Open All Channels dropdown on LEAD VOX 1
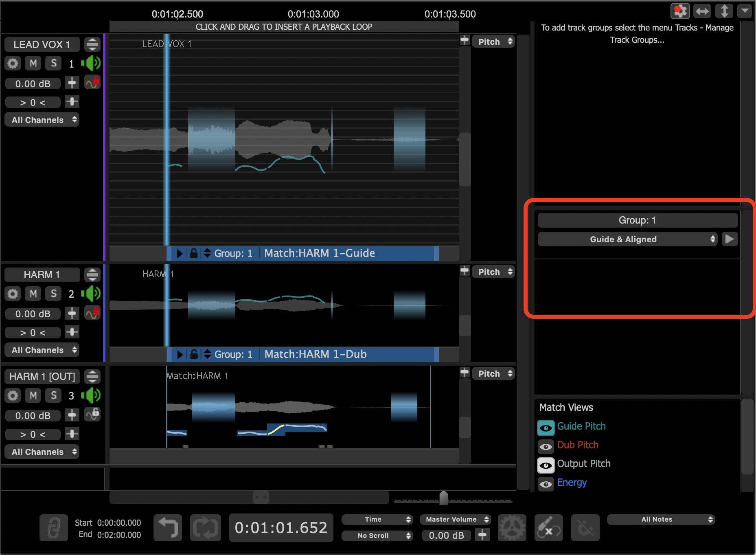 click(x=42, y=120)
